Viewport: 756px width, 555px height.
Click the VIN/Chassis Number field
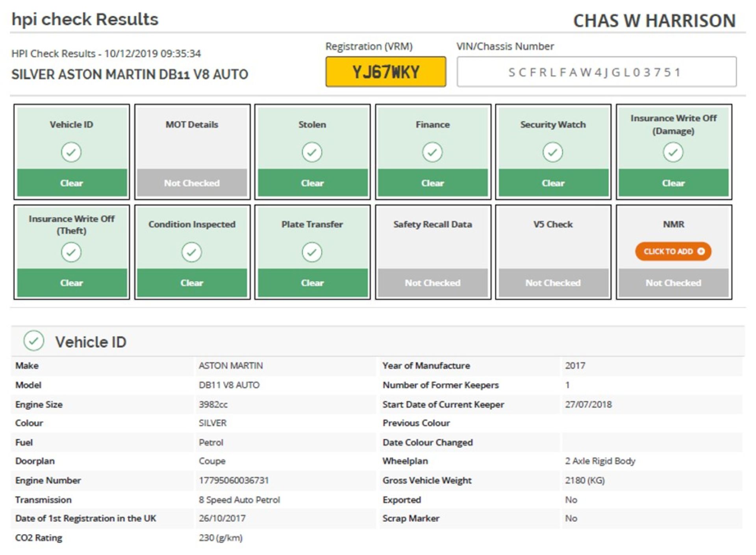click(597, 72)
